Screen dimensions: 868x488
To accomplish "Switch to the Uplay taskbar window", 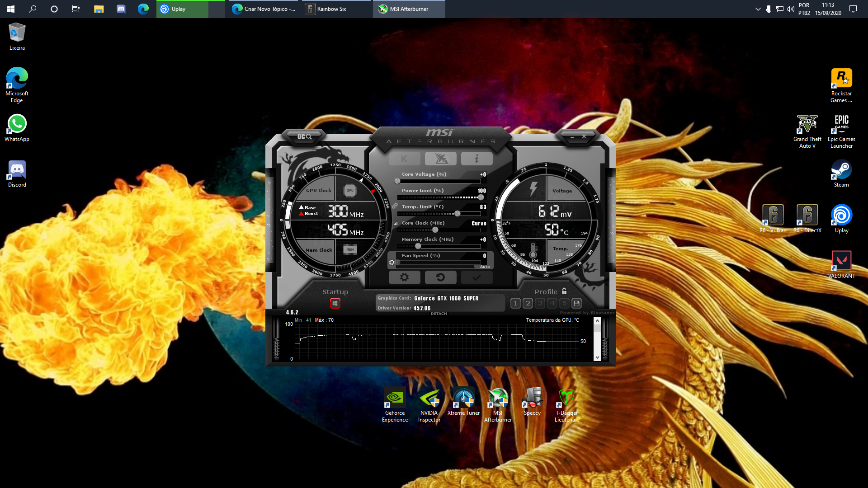I will coord(190,9).
